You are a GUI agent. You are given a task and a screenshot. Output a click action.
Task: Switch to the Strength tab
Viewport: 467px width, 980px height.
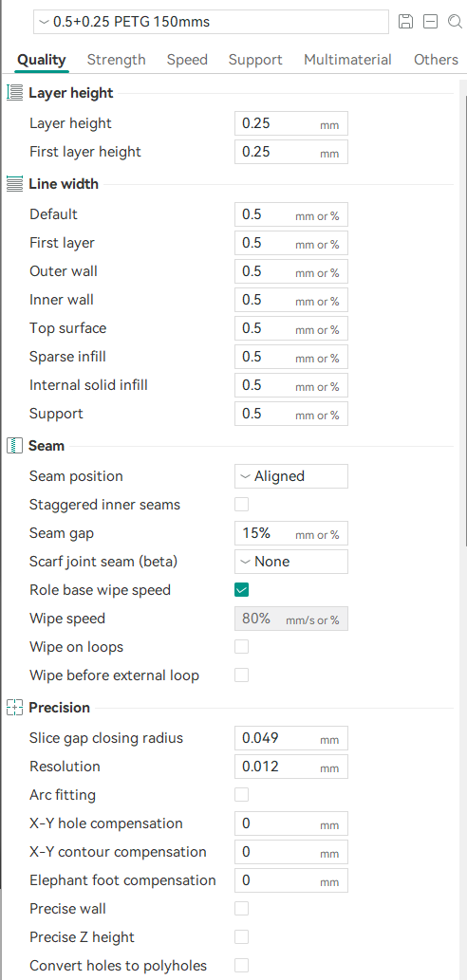pyautogui.click(x=117, y=60)
